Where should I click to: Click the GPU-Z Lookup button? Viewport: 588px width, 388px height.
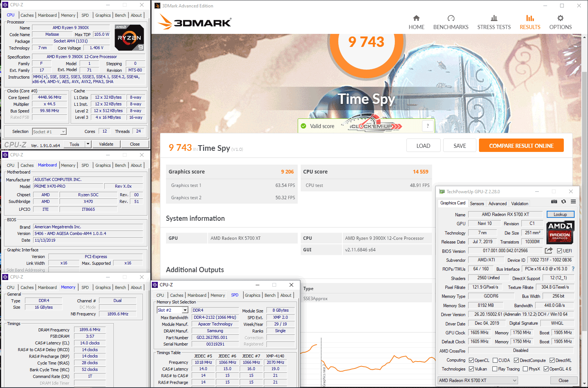click(x=560, y=214)
